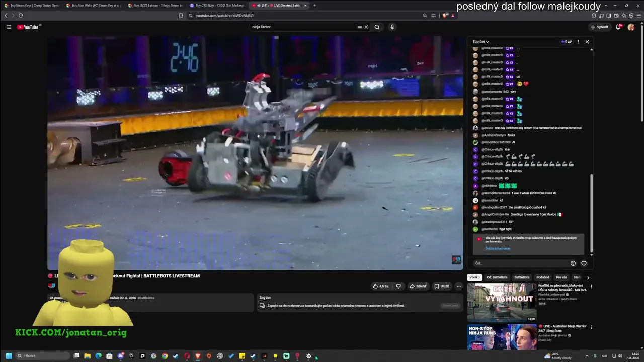Click the BattleBots video player
644x362 pixels.
pos(255,153)
